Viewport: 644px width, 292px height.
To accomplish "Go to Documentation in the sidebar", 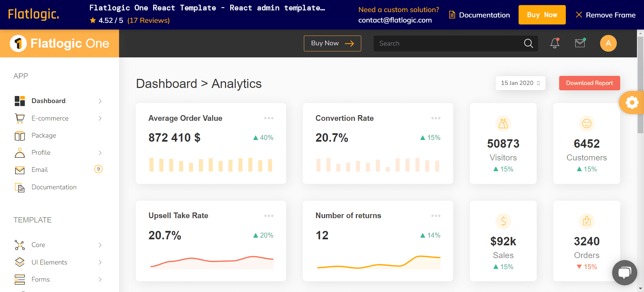I will tap(54, 187).
